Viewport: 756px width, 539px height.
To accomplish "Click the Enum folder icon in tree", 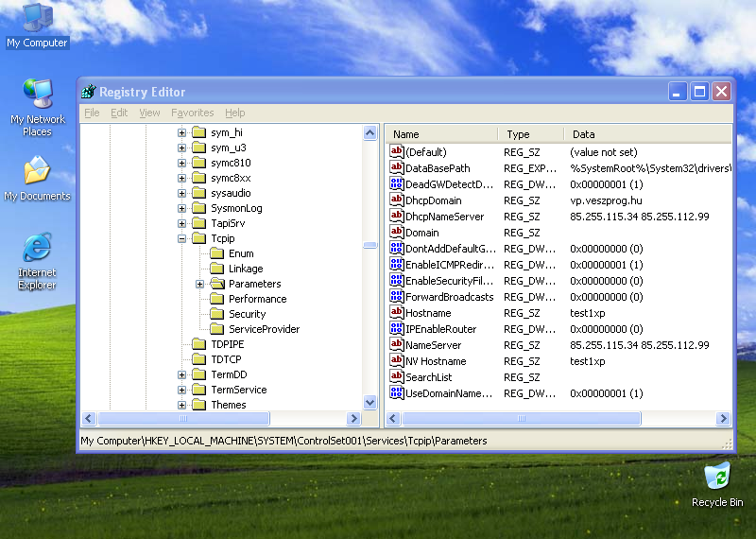I will [217, 253].
